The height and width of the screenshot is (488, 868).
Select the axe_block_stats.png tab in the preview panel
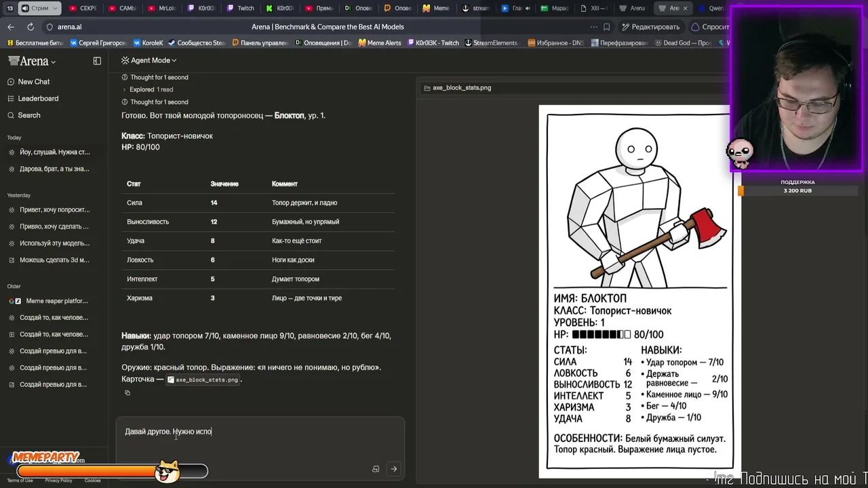(457, 87)
